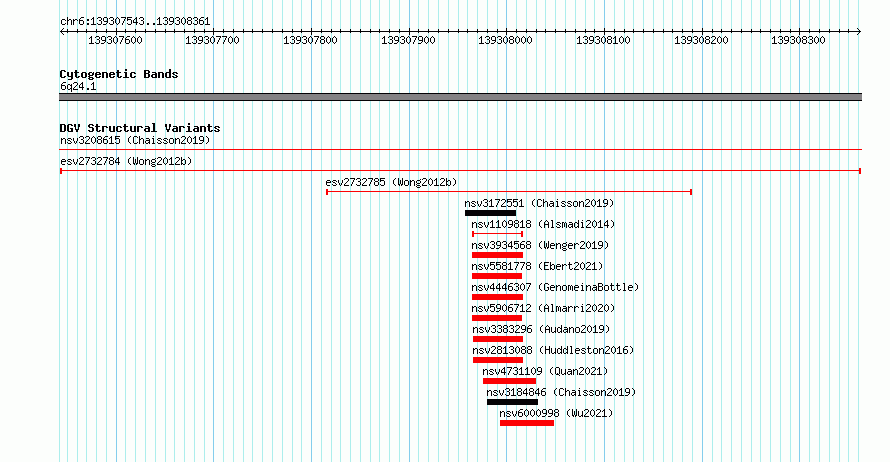This screenshot has width=890, height=462.
Task: Click ruler position 139308300
Action: (799, 40)
